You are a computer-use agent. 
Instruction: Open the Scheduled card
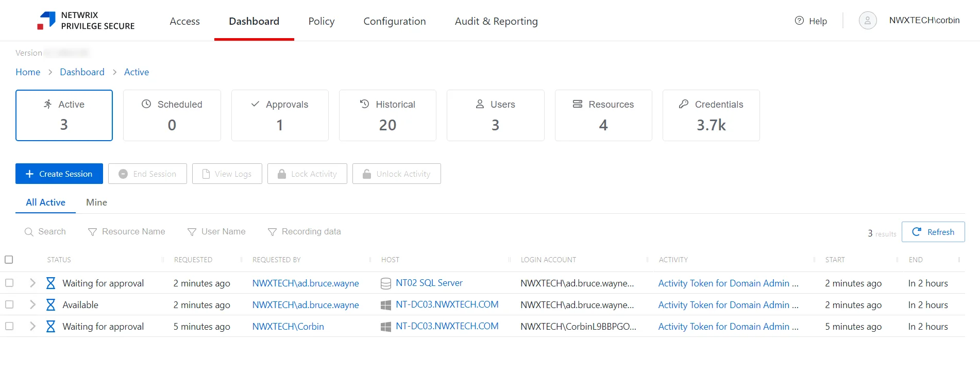point(172,115)
